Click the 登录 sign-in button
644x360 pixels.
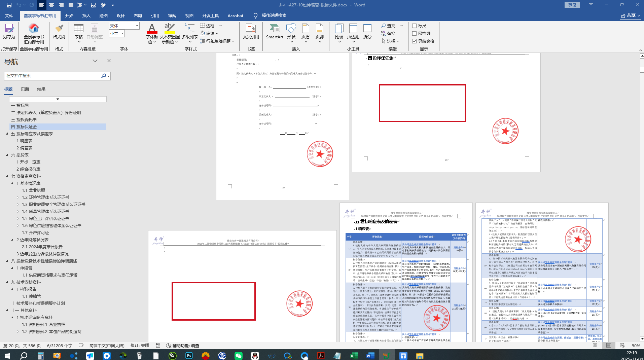pos(572,5)
